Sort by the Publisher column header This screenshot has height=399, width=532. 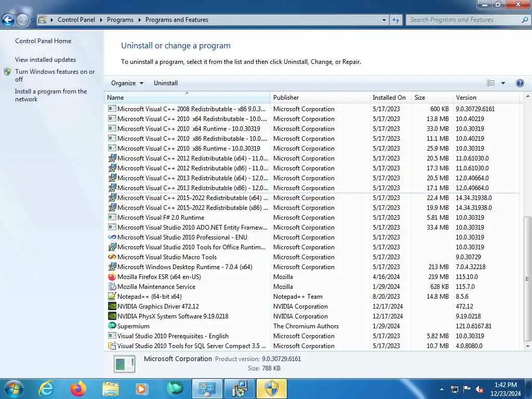pyautogui.click(x=320, y=97)
